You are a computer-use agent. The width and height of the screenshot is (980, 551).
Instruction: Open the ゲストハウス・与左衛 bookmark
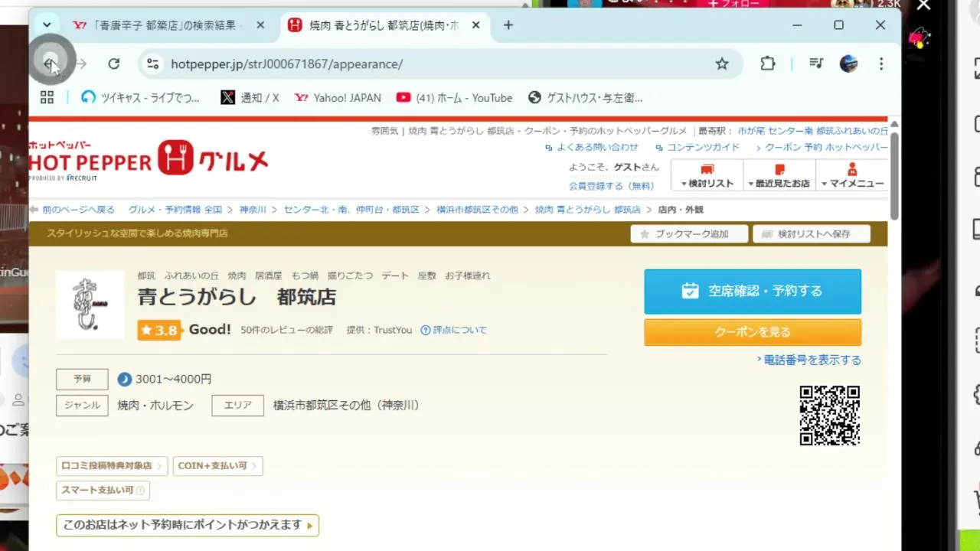[x=585, y=97]
